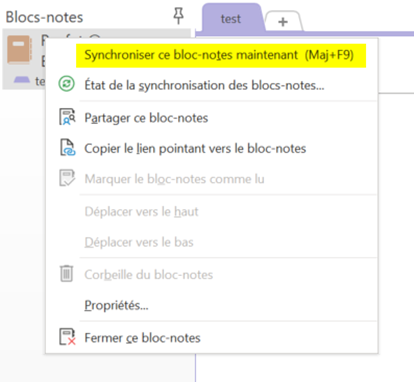414x382 pixels.
Task: Click the copy link icon
Action: pos(67,148)
